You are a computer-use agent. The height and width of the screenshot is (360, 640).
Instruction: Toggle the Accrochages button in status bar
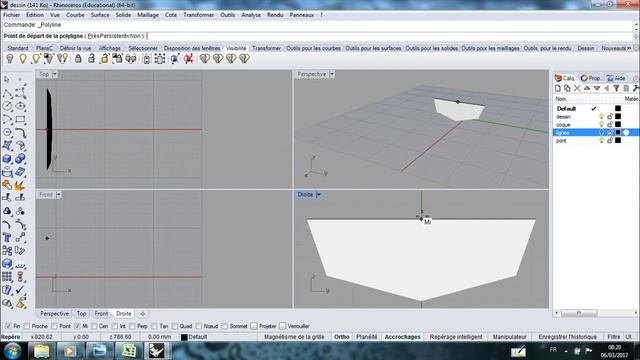402,337
